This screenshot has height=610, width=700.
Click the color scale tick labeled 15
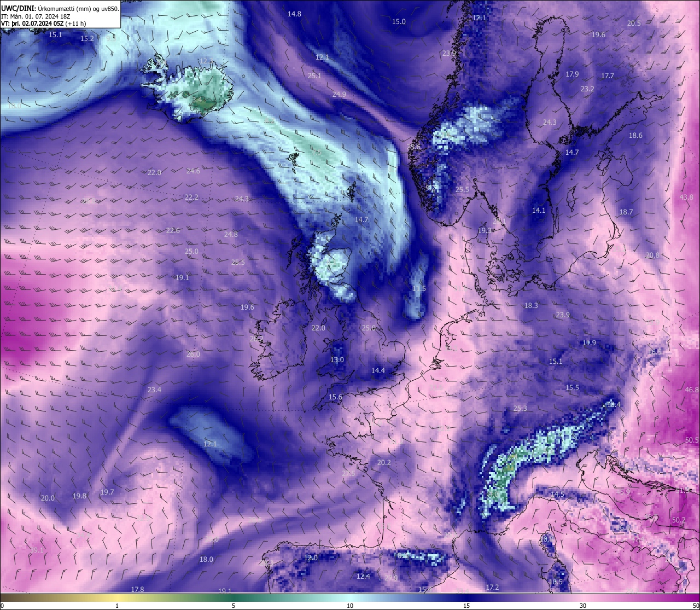pos(466,606)
